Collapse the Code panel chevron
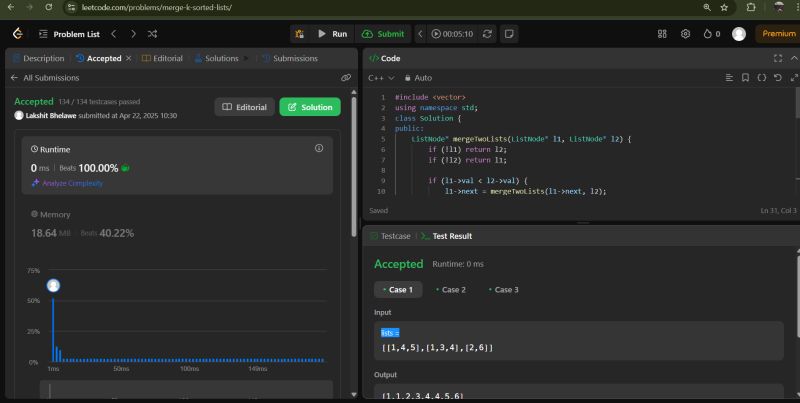800x403 pixels. coord(794,58)
